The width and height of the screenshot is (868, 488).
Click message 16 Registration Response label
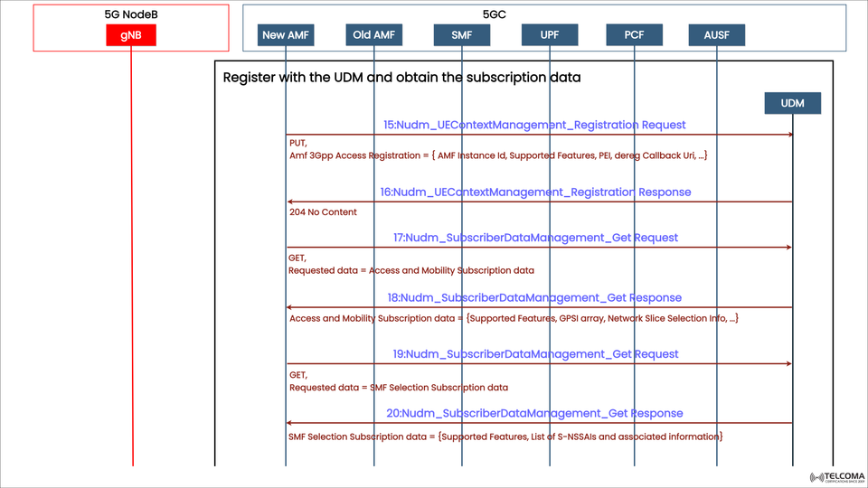click(x=535, y=192)
